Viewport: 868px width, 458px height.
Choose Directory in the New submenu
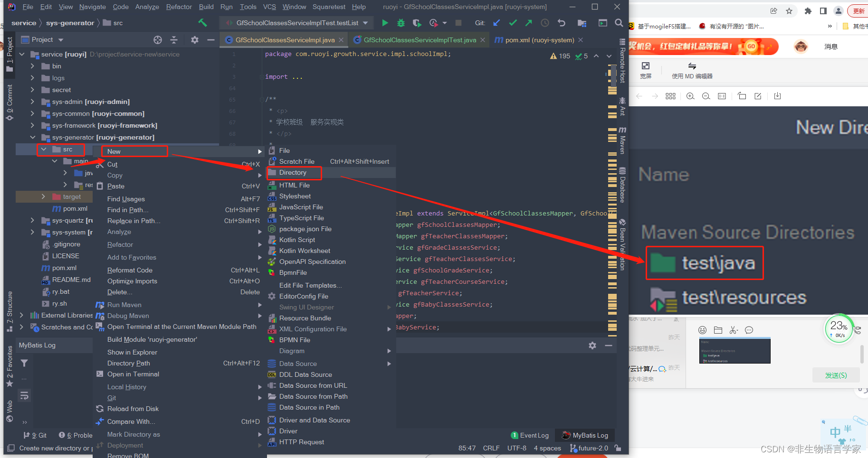[293, 172]
